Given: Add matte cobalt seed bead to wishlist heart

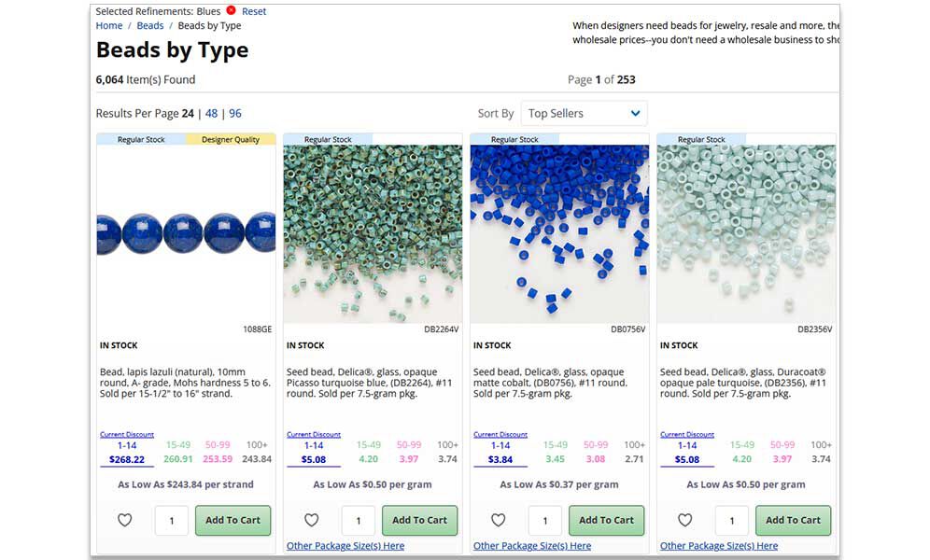Looking at the screenshot, I should [x=499, y=520].
